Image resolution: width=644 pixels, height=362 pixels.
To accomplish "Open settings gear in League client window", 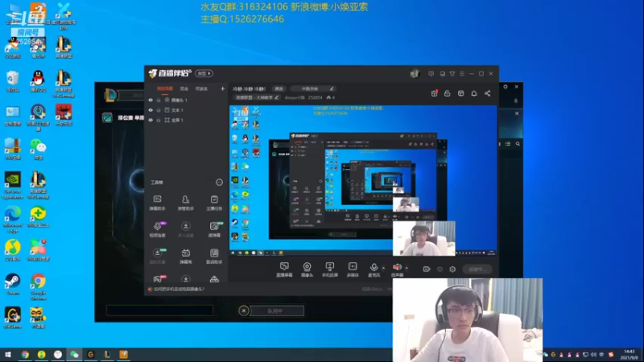I will pyautogui.click(x=506, y=87).
